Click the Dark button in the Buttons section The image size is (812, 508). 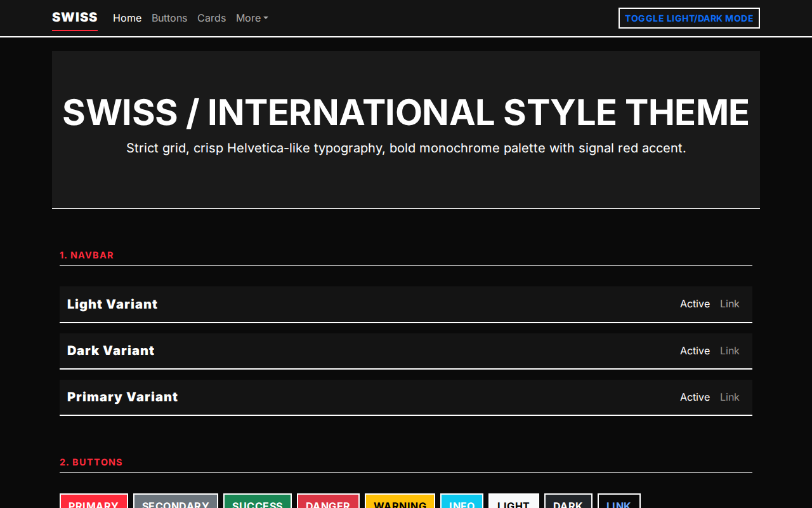568,501
